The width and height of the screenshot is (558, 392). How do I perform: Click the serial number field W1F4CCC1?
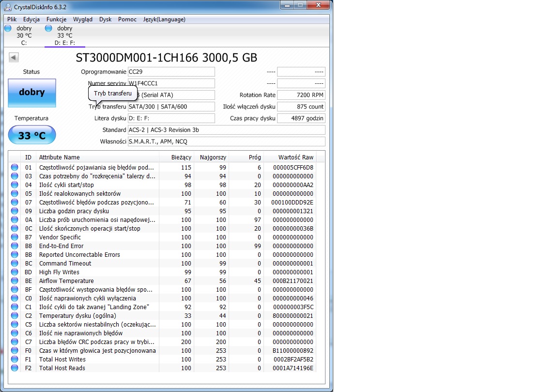click(x=171, y=83)
